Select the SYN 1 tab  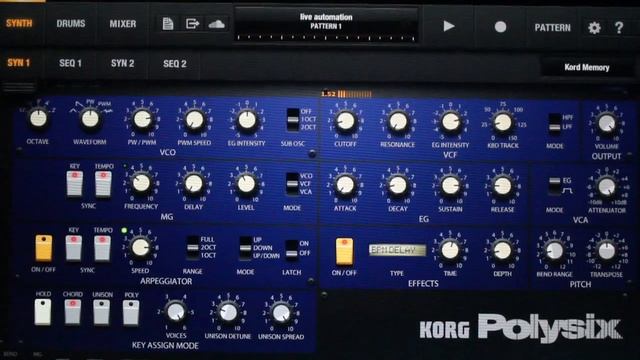(x=18, y=63)
